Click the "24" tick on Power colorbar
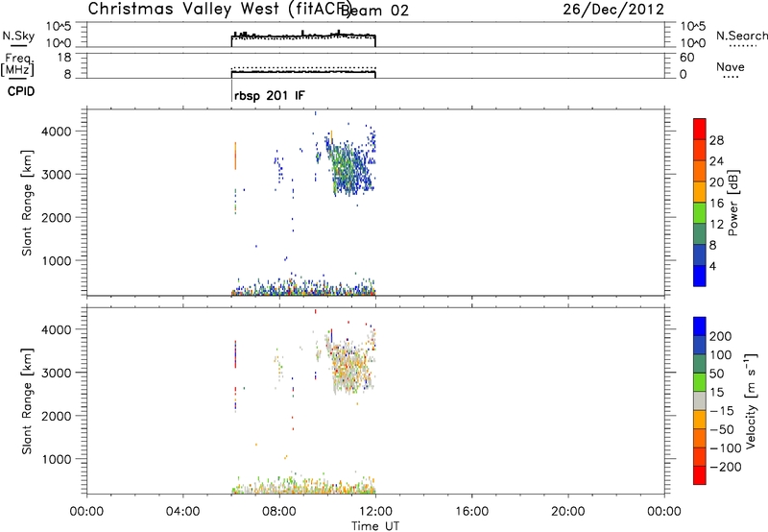 point(716,161)
